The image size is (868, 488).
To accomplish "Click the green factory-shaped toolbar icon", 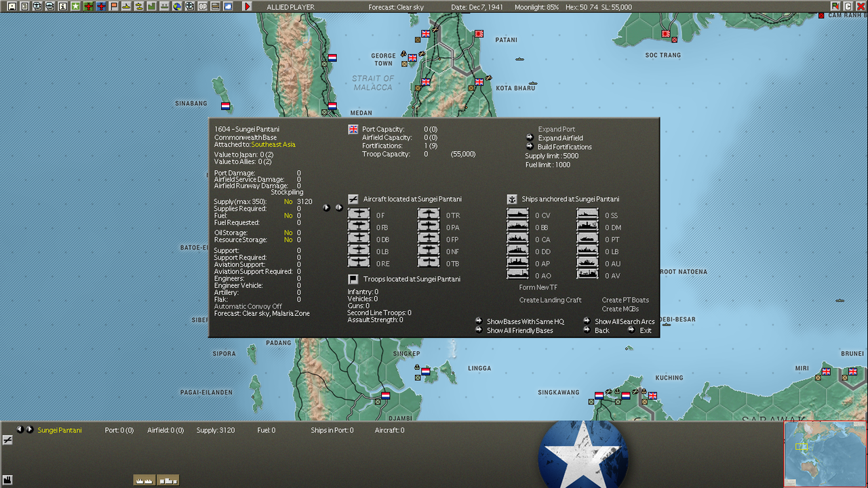I will pyautogui.click(x=151, y=6).
